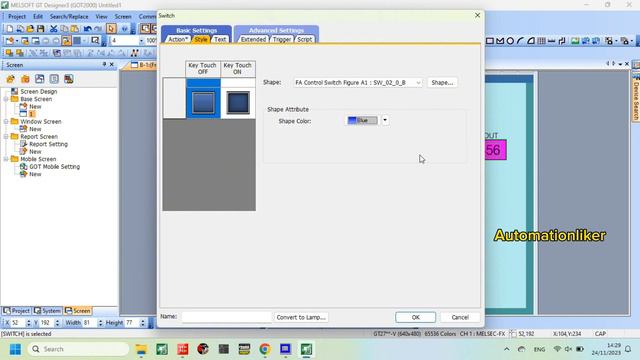Select the Polyline drawing tool
This screenshot has height=360, width=640.
[x=500, y=41]
